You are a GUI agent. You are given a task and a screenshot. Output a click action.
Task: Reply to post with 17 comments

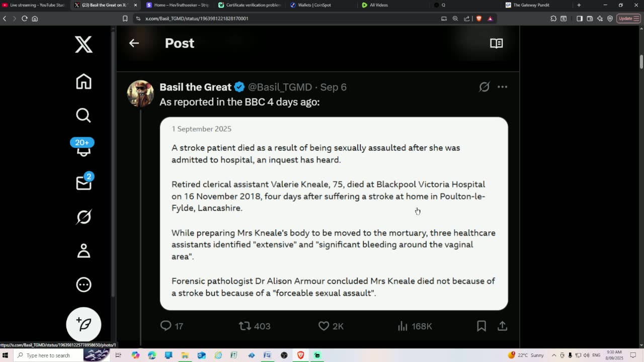coord(166,326)
